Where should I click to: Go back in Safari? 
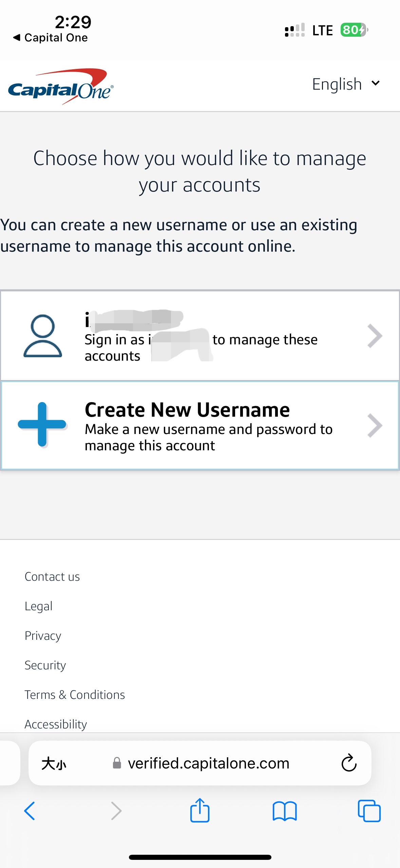(x=30, y=811)
